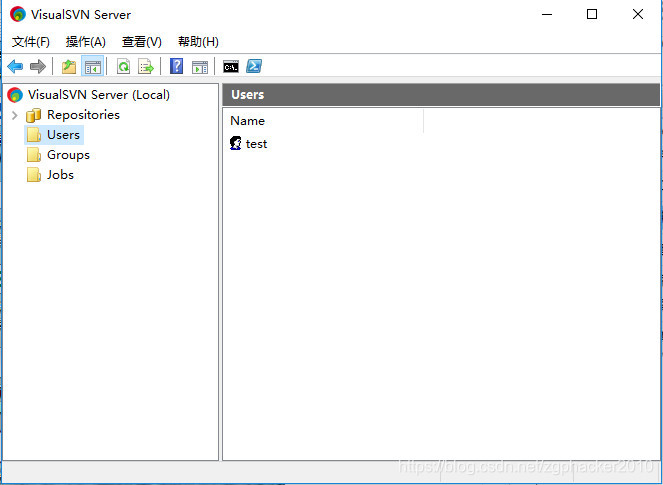The width and height of the screenshot is (663, 485).
Task: Click the Jobs folder icon
Action: pyautogui.click(x=34, y=175)
